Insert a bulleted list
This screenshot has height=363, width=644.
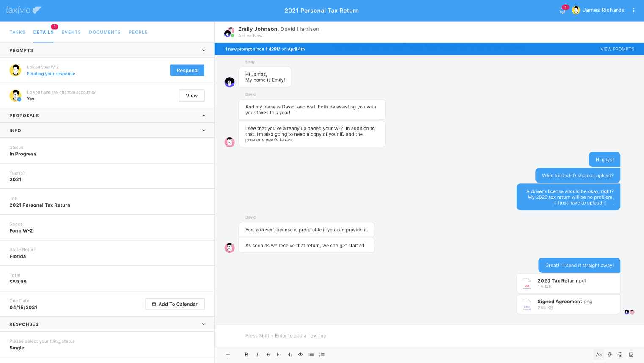pyautogui.click(x=311, y=355)
